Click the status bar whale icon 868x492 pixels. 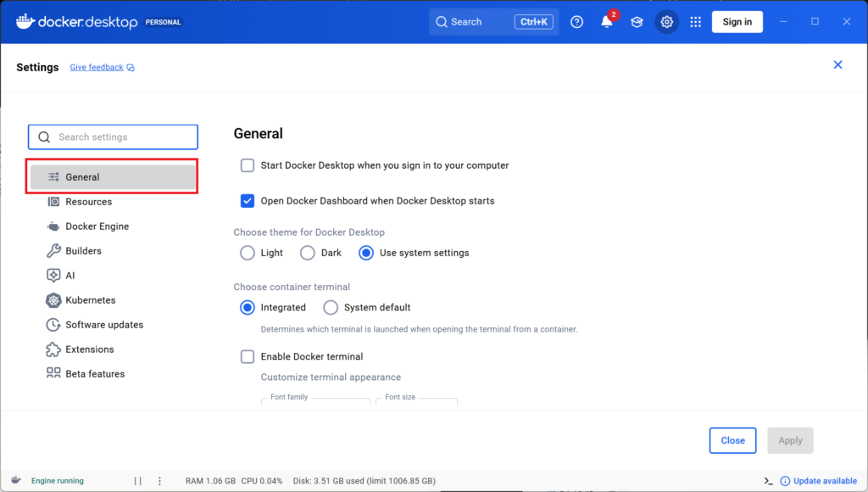16,480
